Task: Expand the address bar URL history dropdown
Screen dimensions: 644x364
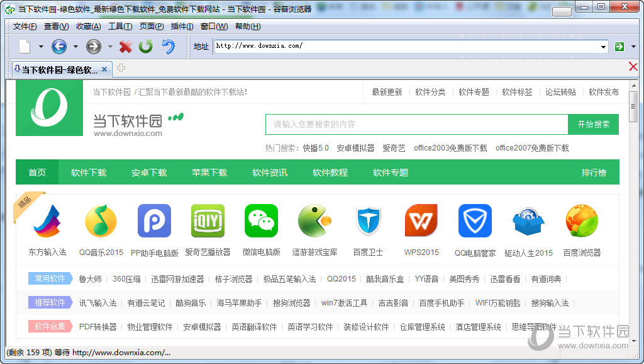Action: point(603,47)
